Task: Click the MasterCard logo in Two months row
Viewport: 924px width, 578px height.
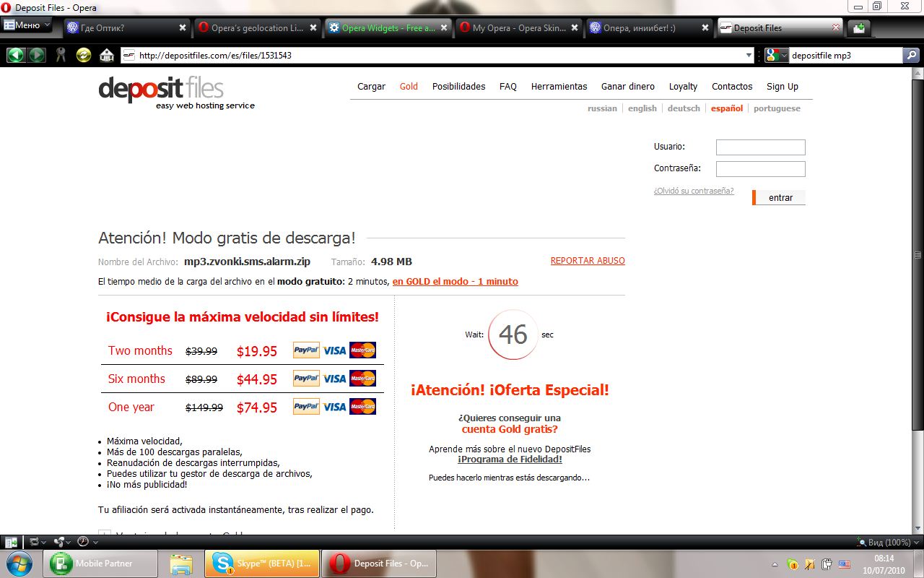Action: pos(362,350)
